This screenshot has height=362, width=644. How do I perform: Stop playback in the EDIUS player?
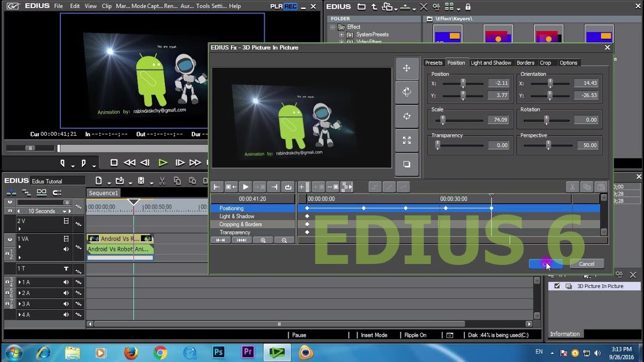114,163
